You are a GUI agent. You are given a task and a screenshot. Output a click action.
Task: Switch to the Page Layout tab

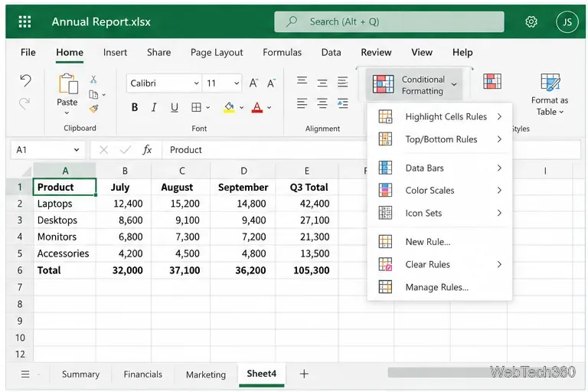217,53
